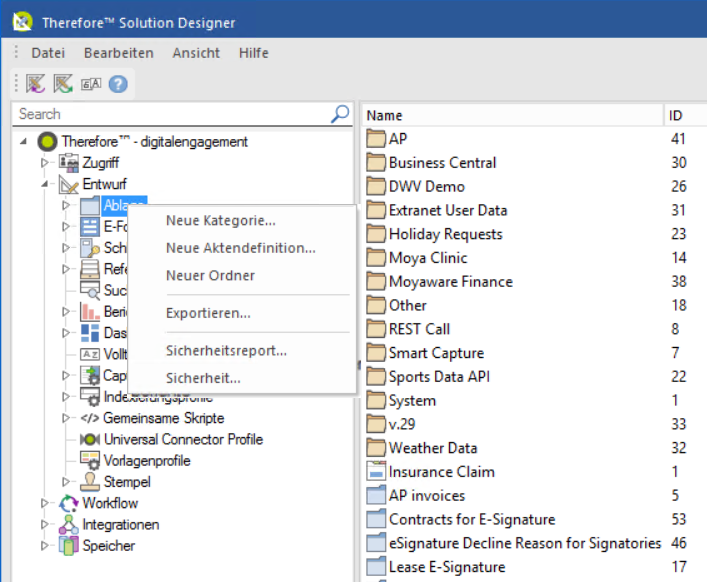
Task: Open Sicherheit from context menu
Action: pyautogui.click(x=243, y=378)
